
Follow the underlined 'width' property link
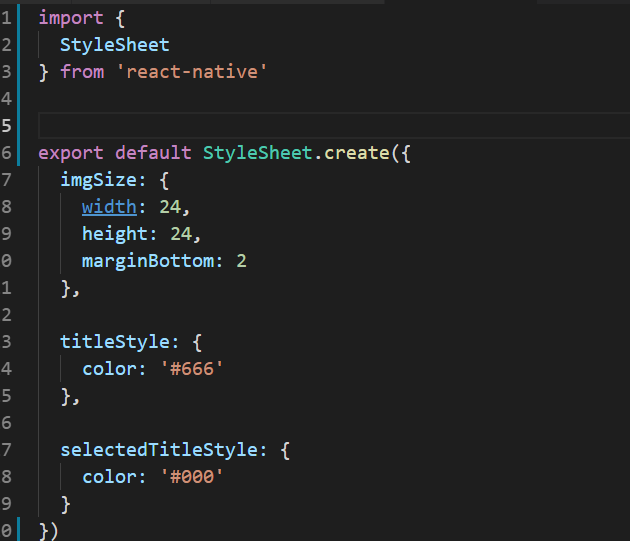(109, 207)
